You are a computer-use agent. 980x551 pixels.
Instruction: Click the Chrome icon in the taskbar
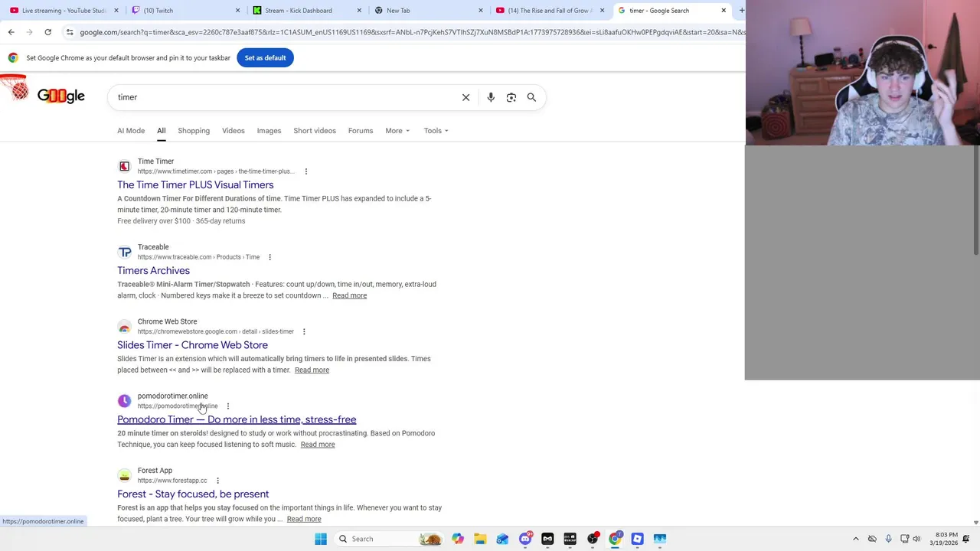tap(615, 539)
